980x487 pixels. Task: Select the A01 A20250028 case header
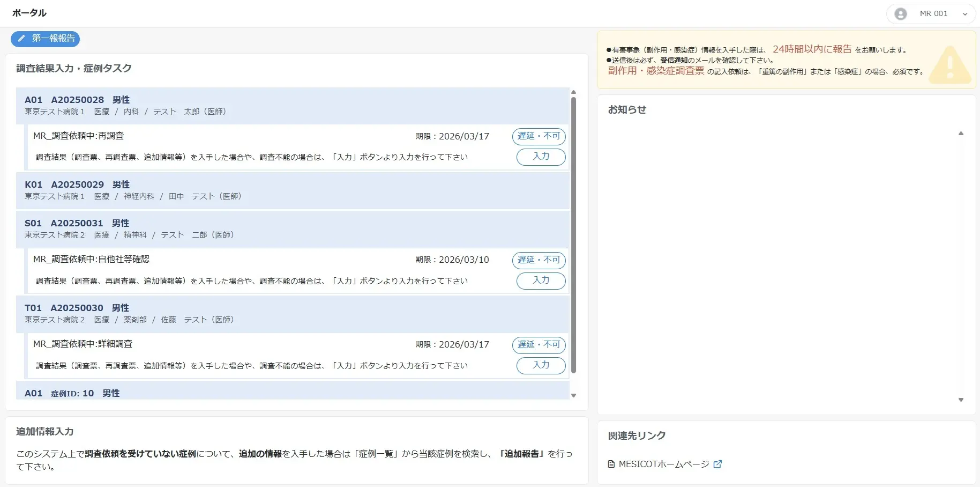tap(292, 106)
